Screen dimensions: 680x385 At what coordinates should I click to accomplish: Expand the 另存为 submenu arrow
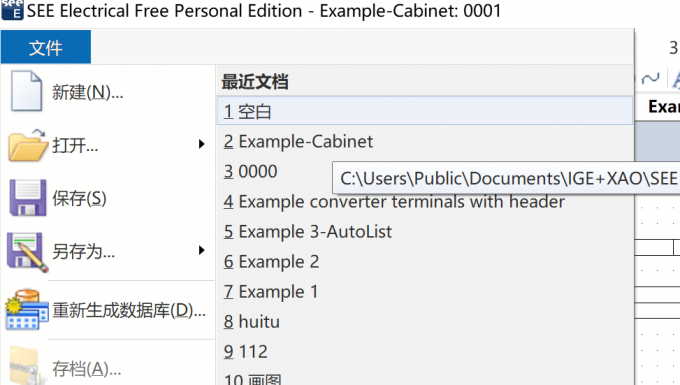point(201,250)
